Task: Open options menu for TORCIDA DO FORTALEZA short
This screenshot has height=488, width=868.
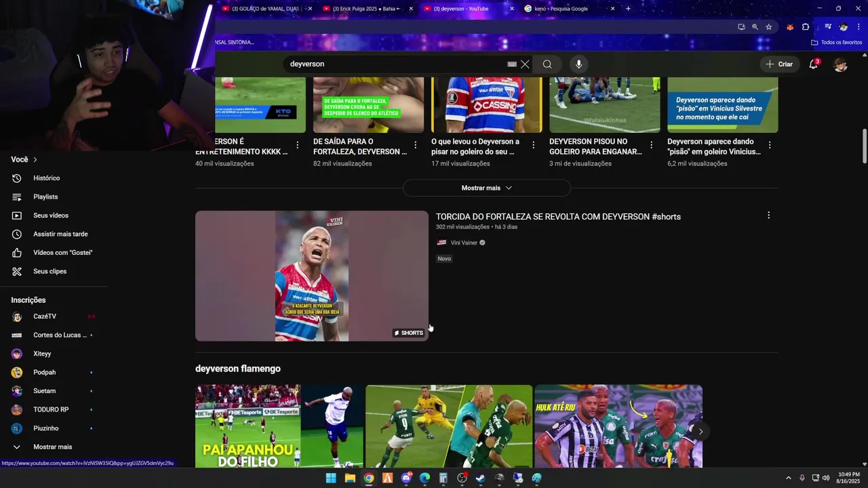Action: (x=768, y=216)
